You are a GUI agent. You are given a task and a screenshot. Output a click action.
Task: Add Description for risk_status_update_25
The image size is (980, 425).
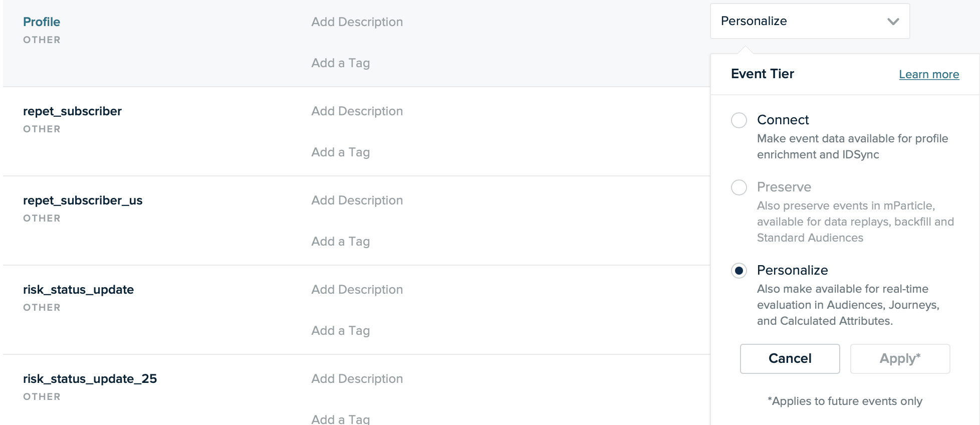coord(357,379)
